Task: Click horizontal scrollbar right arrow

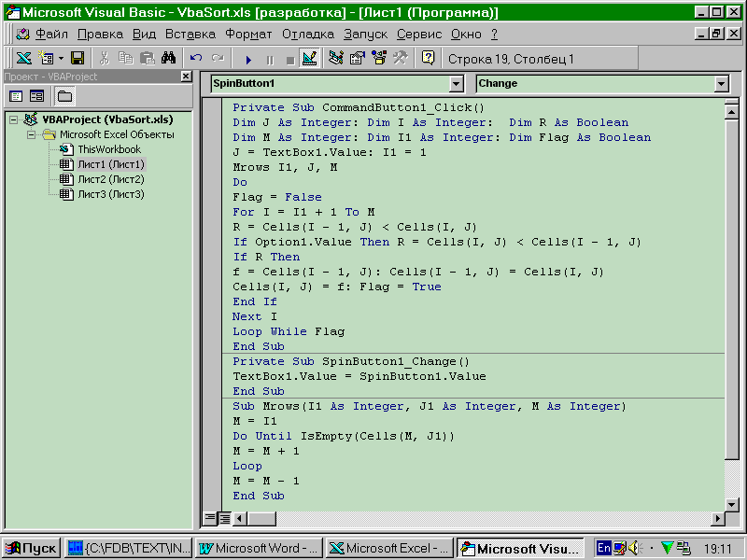Action: point(717,518)
